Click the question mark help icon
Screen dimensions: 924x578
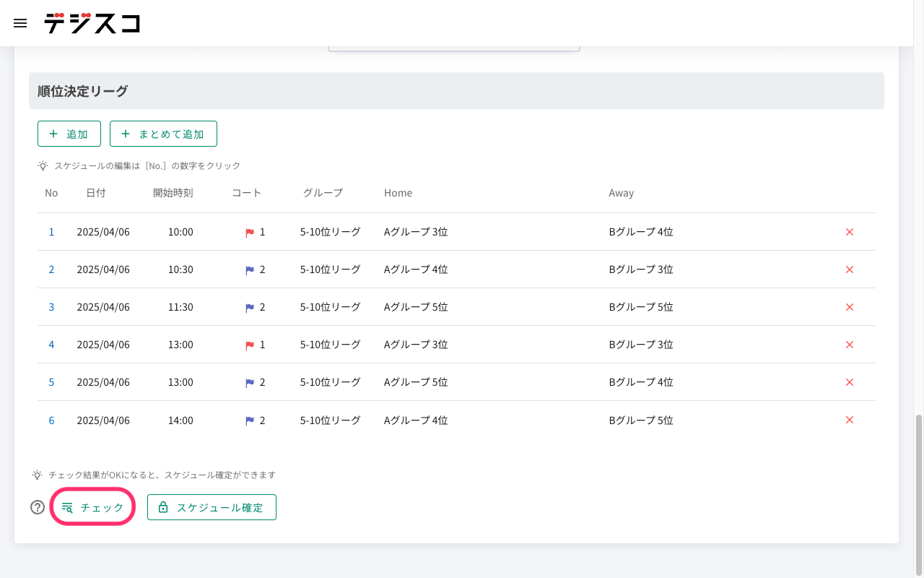coord(37,507)
